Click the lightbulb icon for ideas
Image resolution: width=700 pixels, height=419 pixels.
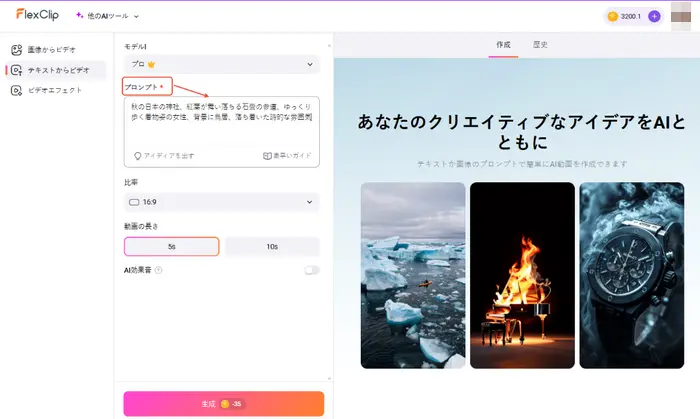(138, 156)
